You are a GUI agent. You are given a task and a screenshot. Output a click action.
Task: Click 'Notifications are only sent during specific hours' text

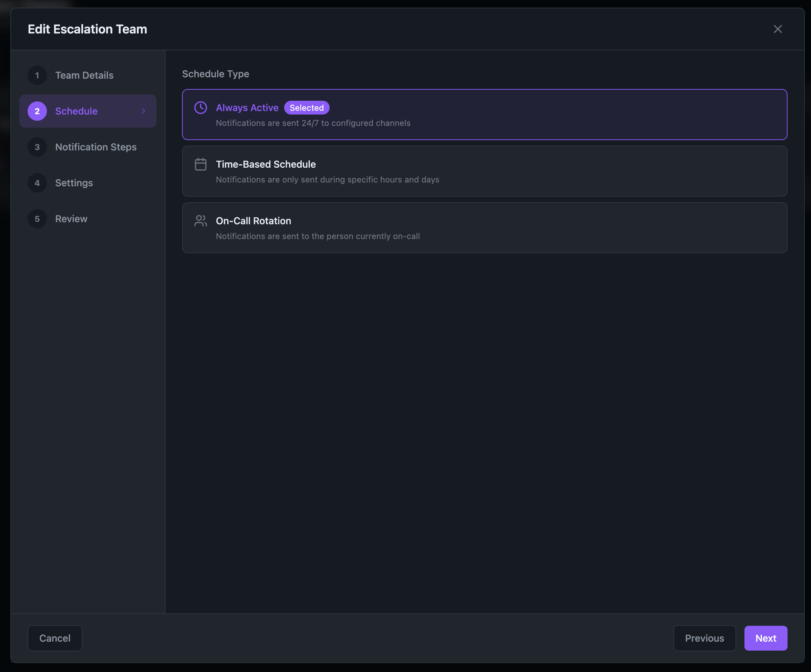click(x=328, y=180)
